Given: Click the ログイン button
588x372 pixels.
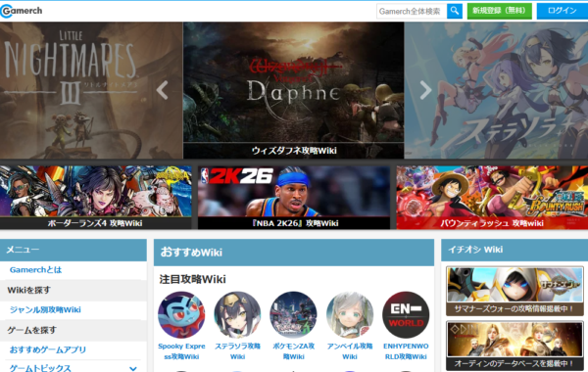Looking at the screenshot, I should [x=563, y=11].
